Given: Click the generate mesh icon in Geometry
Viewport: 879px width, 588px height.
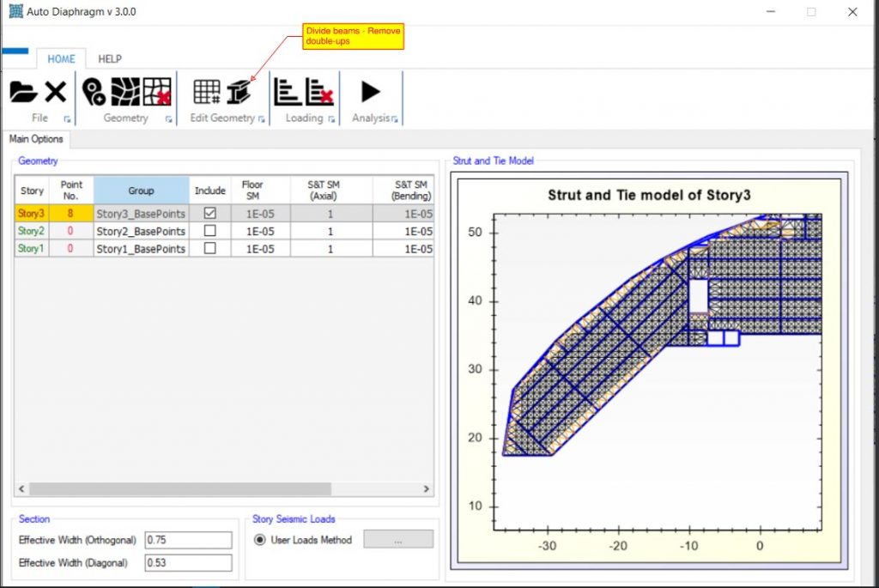Looking at the screenshot, I should [124, 91].
